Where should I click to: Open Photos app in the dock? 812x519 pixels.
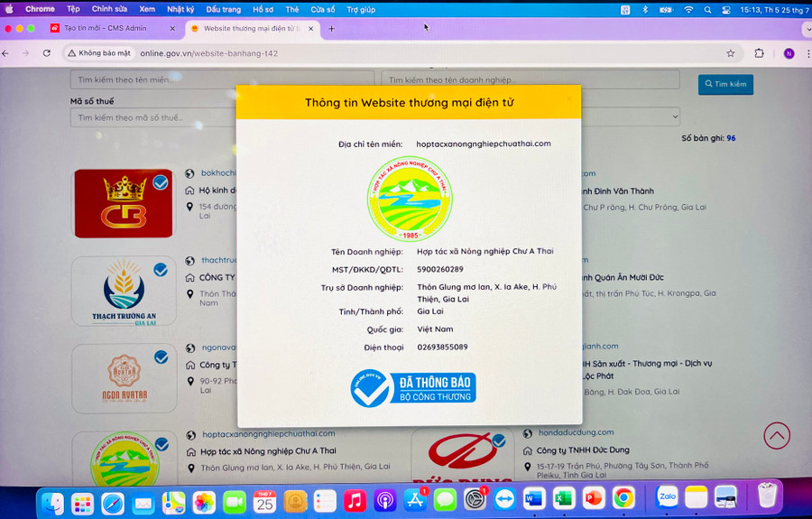204,502
